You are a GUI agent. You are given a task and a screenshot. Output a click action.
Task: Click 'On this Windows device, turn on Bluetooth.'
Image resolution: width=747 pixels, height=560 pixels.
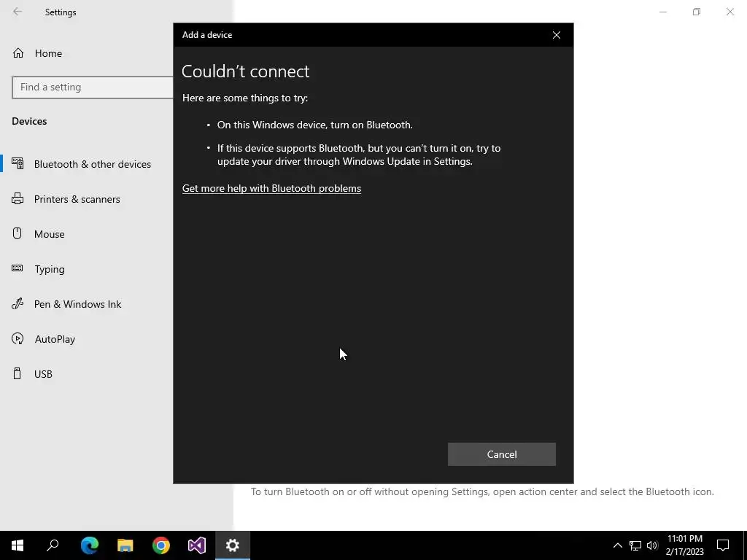coord(315,125)
